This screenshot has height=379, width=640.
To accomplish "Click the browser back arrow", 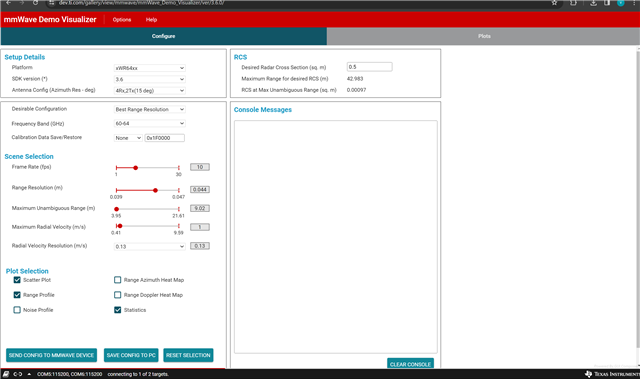I will click(x=8, y=2).
